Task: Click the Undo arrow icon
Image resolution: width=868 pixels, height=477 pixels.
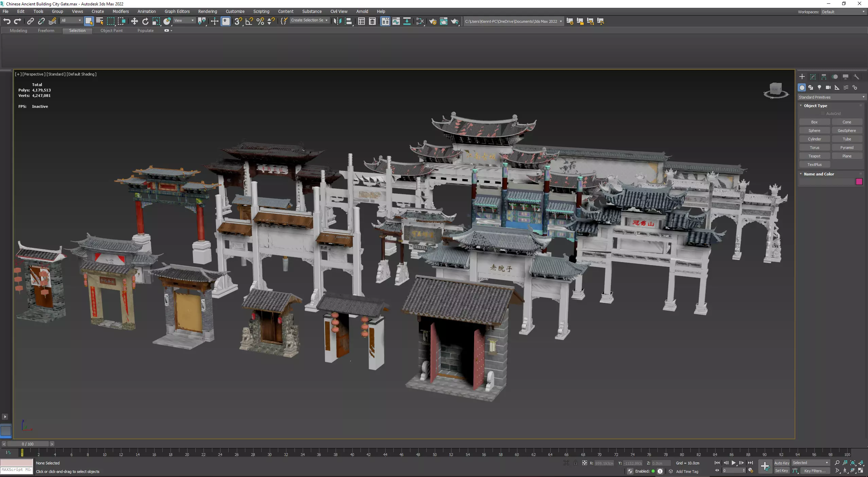Action: pyautogui.click(x=7, y=21)
